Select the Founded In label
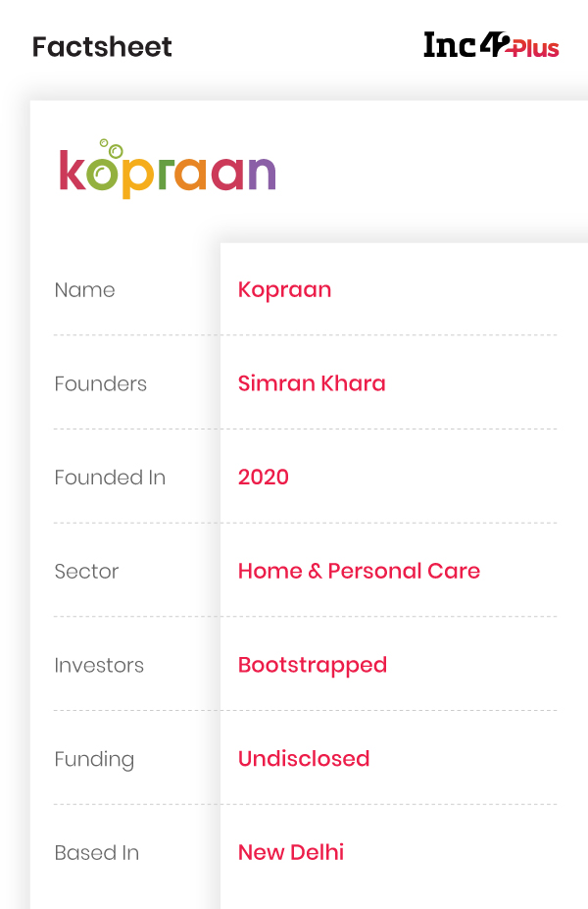This screenshot has width=588, height=909. pyautogui.click(x=110, y=478)
